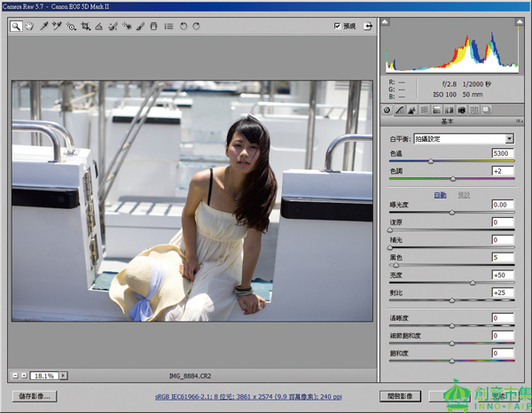Image resolution: width=532 pixels, height=413 pixels.
Task: Open the 白平衡 white balance dropdown
Action: point(464,138)
